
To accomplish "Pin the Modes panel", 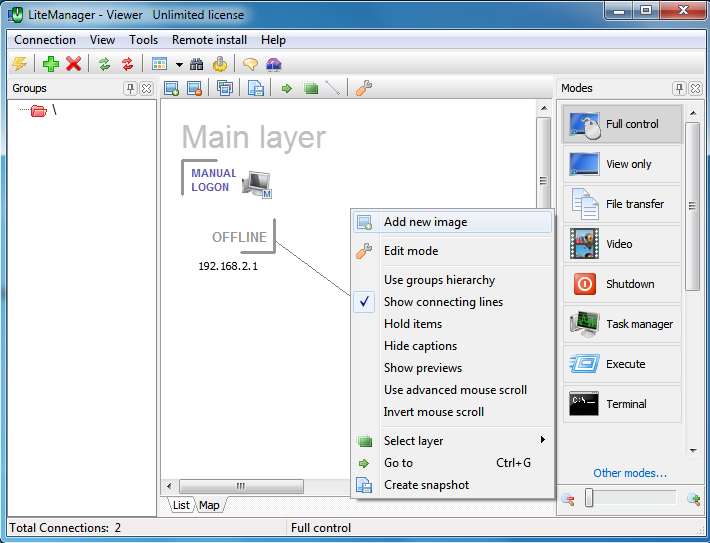I will [x=679, y=88].
